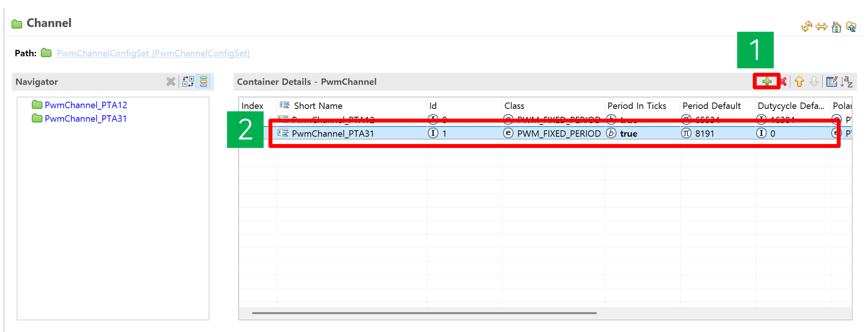Open the table edit icon in Container Details

point(831,82)
